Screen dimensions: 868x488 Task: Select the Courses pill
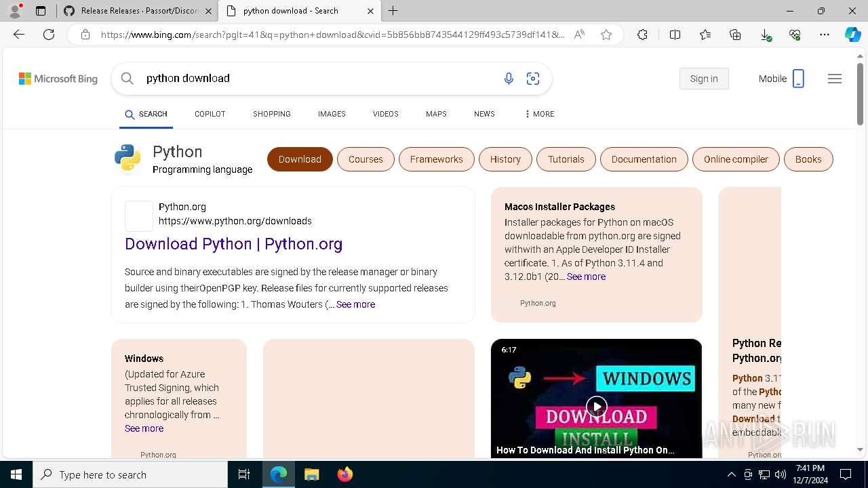point(366,159)
